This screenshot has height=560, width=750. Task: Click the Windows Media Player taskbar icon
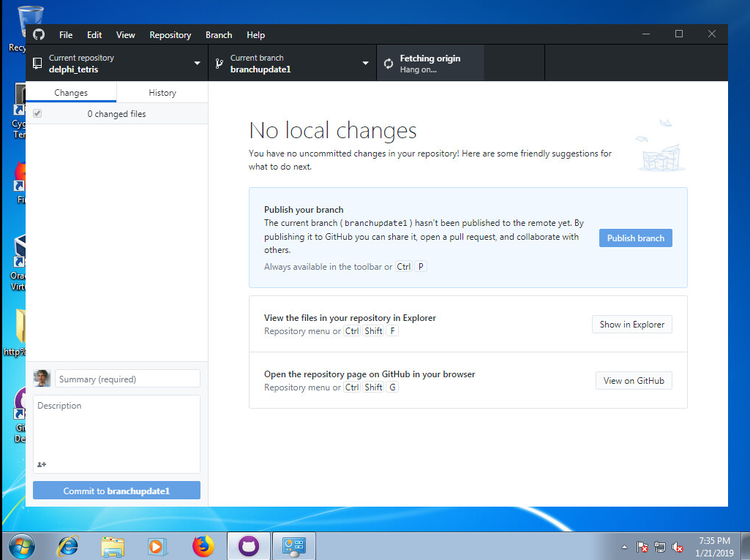pos(157,546)
